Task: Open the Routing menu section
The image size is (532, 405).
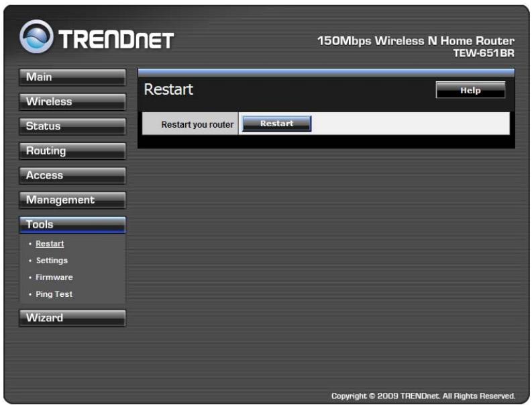Action: [x=72, y=151]
